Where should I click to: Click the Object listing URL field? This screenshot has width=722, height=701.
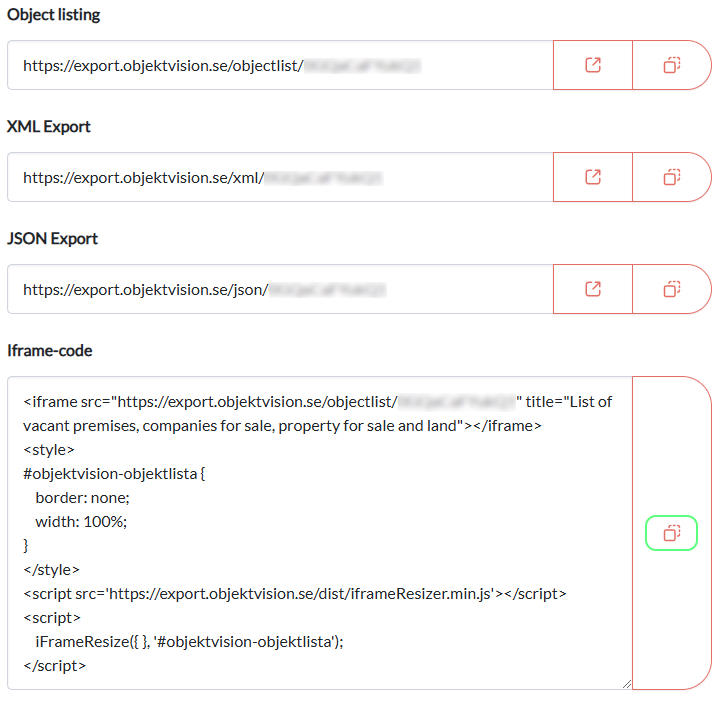tap(280, 66)
